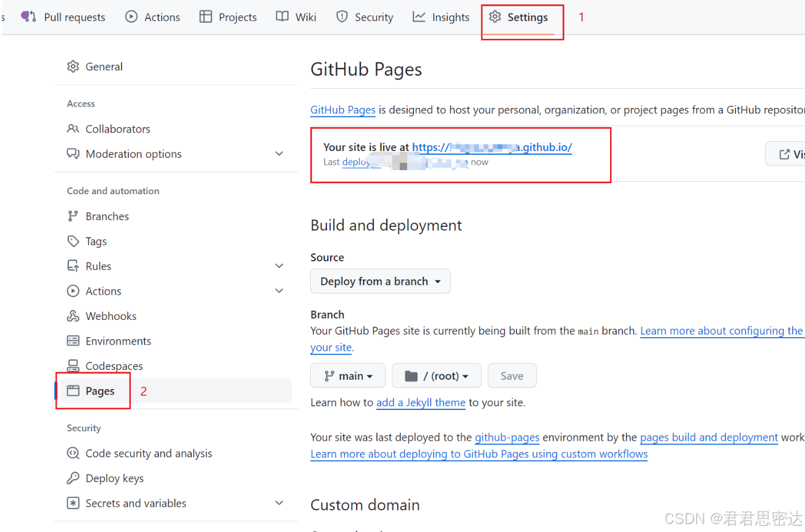Open the live site github.io URL
This screenshot has width=805, height=532.
pyautogui.click(x=492, y=147)
